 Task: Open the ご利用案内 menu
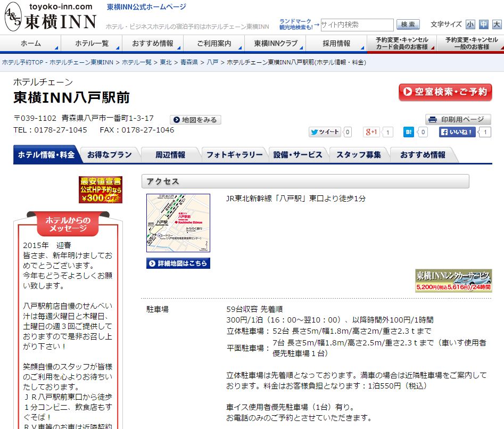point(214,44)
